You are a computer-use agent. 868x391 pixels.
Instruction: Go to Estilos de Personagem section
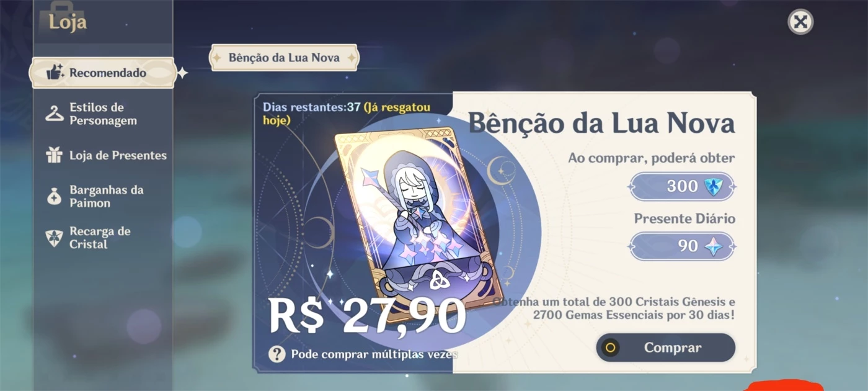click(x=103, y=114)
